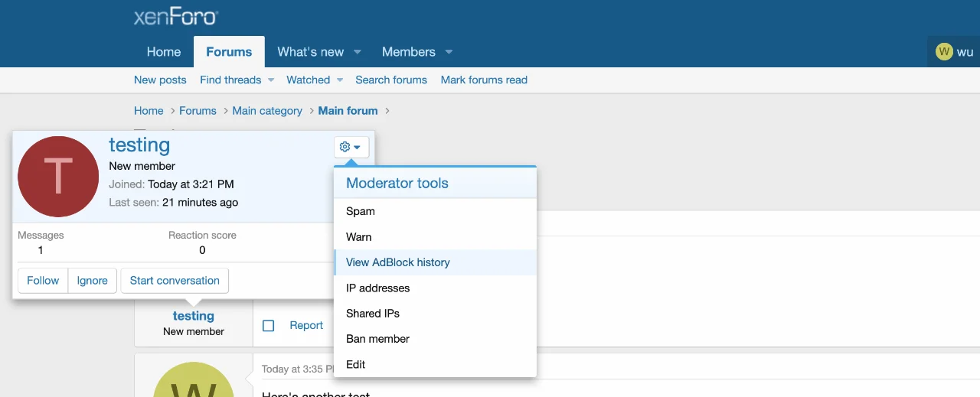Switch to the Forums tab
The height and width of the screenshot is (397, 980).
[229, 52]
